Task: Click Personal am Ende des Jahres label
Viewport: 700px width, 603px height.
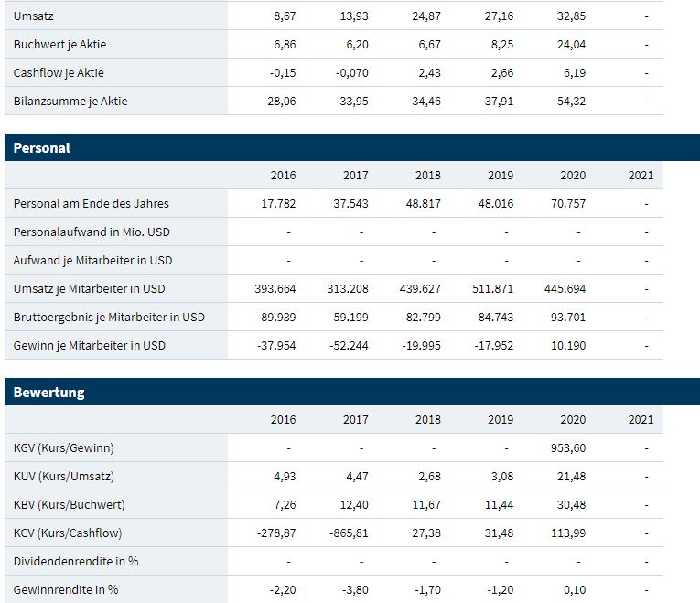Action: pos(92,203)
